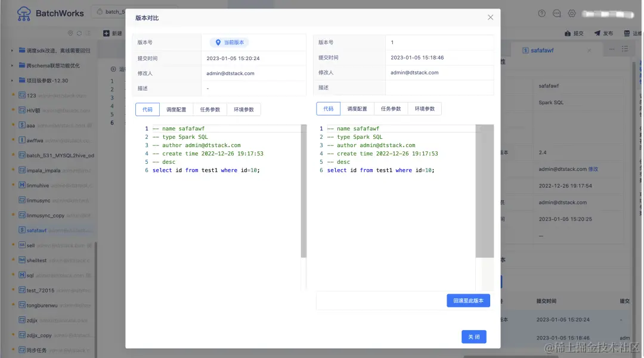Click the refresh icon above task tree

click(79, 33)
